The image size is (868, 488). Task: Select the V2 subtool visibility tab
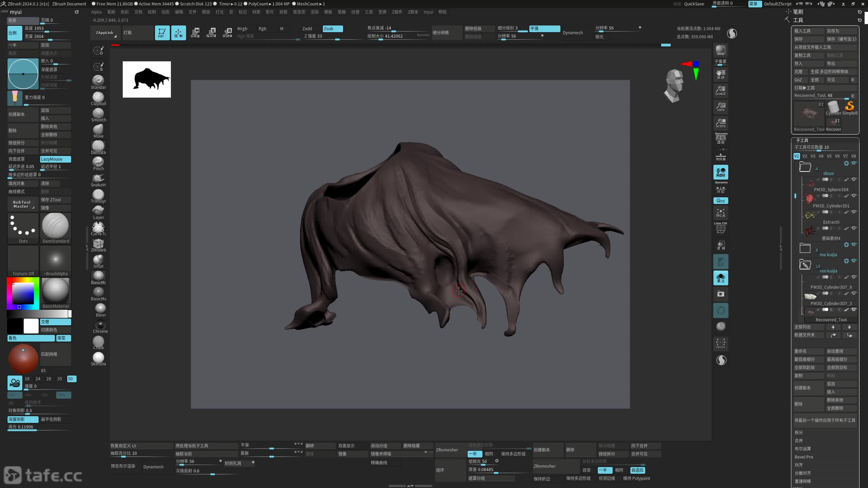[x=805, y=156]
